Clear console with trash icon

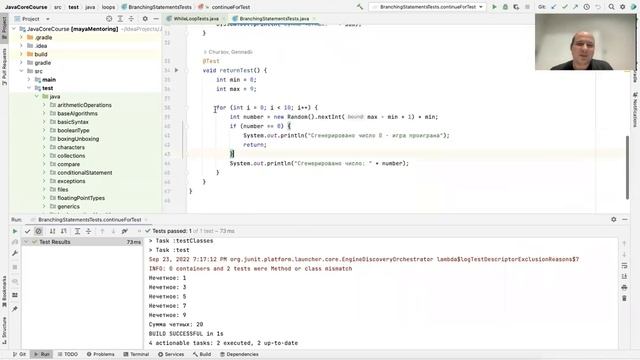(x=624, y=298)
